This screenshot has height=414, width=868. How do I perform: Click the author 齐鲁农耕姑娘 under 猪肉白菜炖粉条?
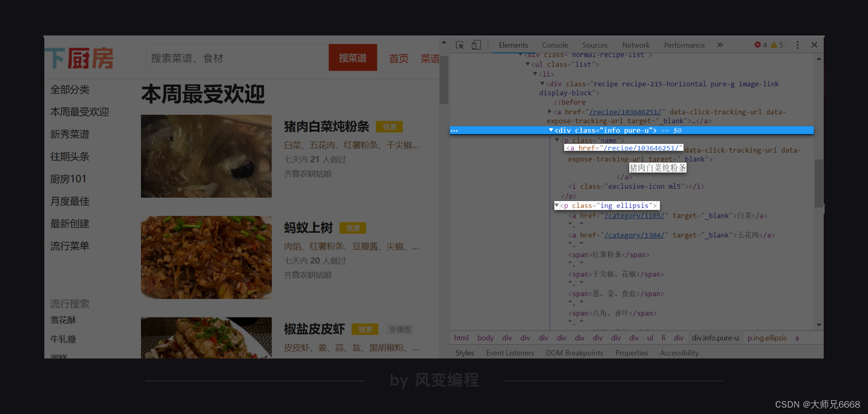click(308, 174)
